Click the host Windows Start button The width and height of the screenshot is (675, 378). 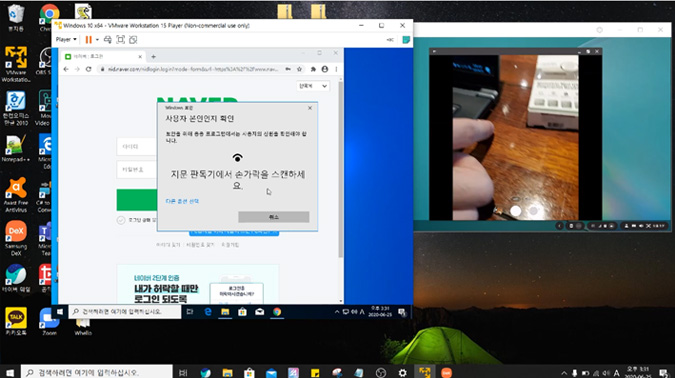pos(9,372)
